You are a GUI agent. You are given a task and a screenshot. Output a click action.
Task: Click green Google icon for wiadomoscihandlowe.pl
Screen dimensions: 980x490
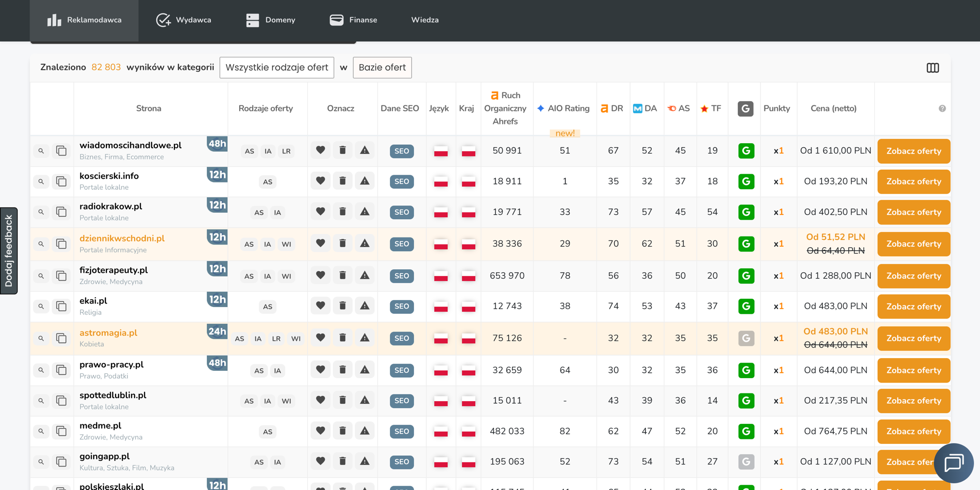click(746, 151)
